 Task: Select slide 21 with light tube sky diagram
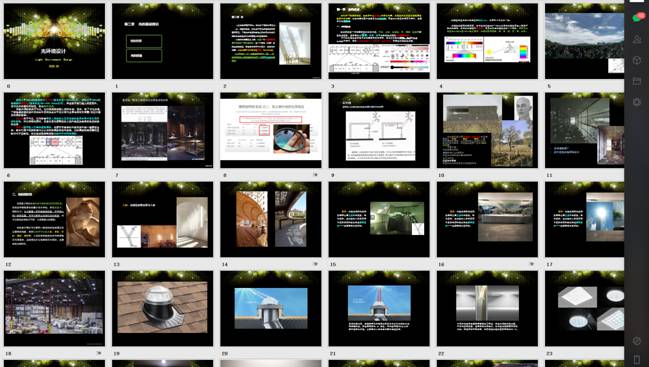pyautogui.click(x=379, y=308)
